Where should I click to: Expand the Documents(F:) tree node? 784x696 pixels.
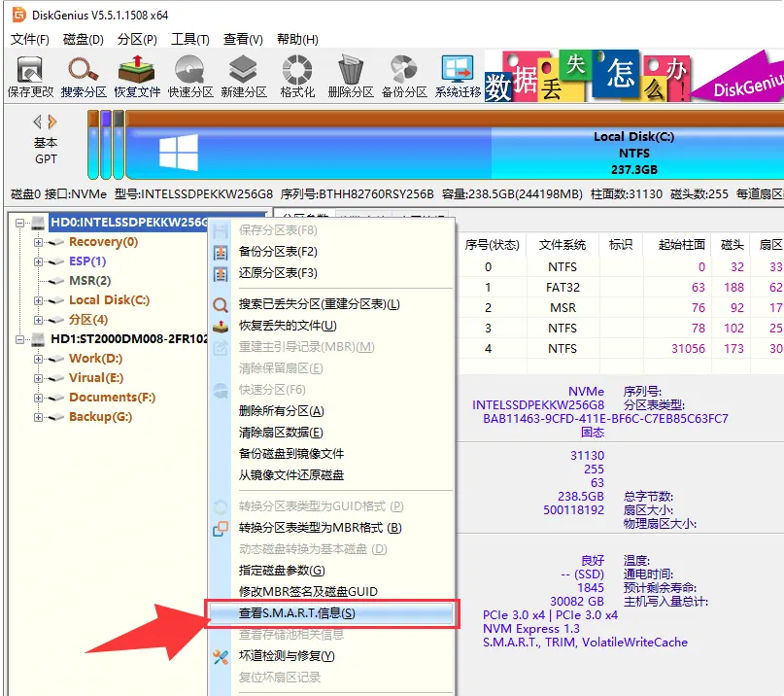click(38, 398)
